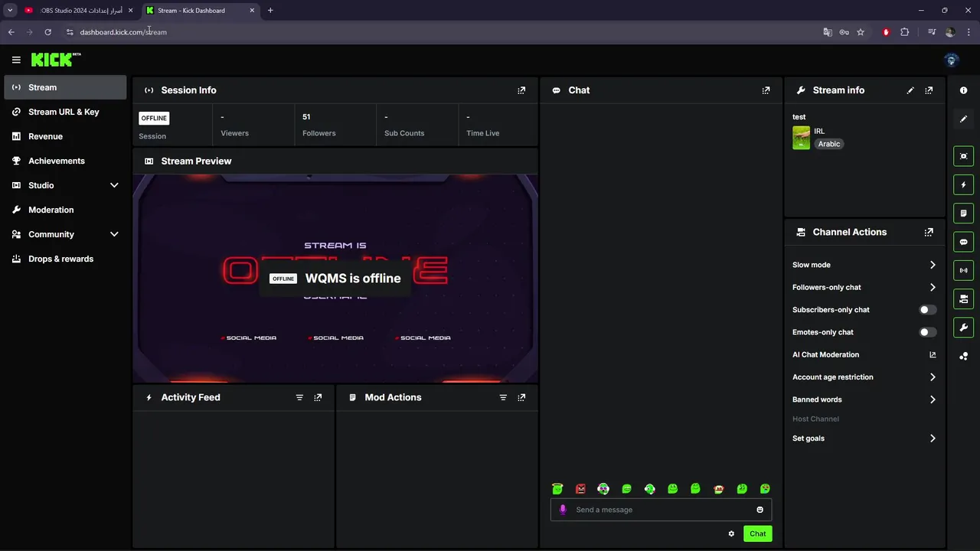
Task: Click the pencil edit icon in right sidebar
Action: coord(963,119)
